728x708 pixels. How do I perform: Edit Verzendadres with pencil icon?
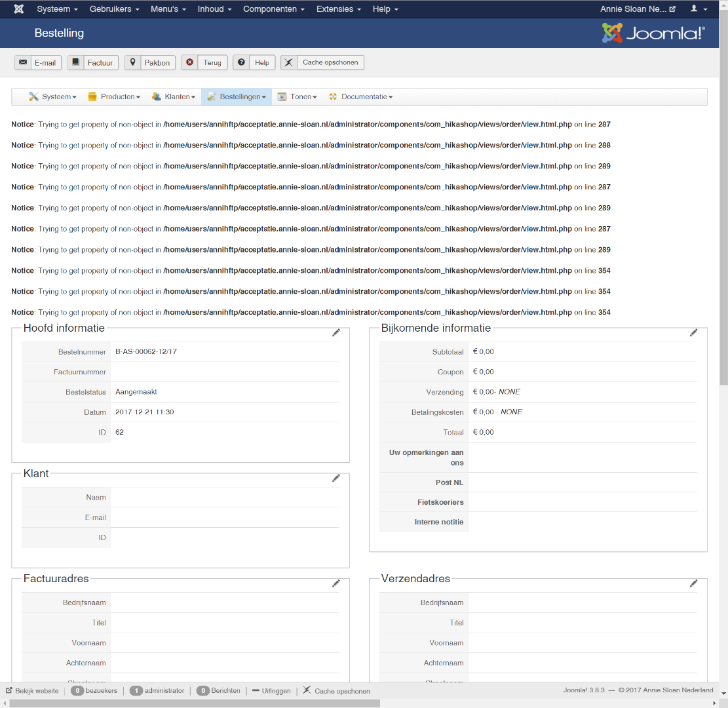[694, 583]
